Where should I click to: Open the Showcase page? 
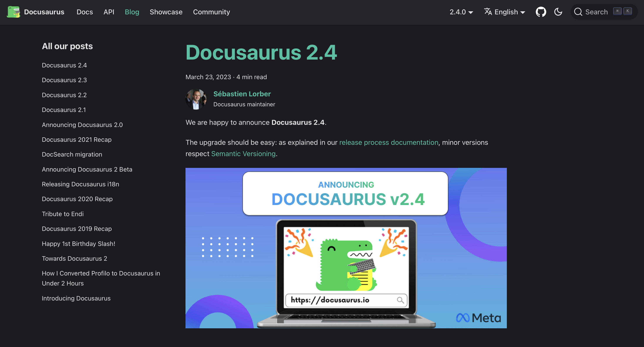coord(166,12)
